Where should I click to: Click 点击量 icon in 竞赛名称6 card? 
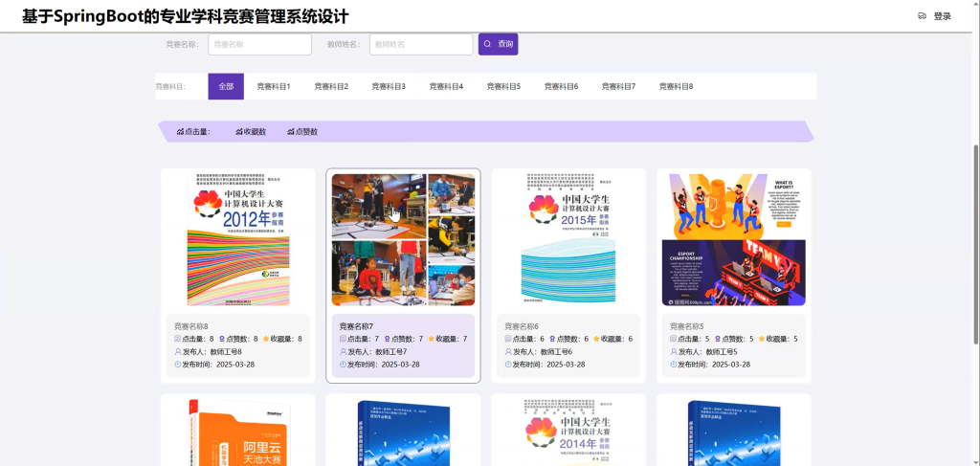pos(508,339)
